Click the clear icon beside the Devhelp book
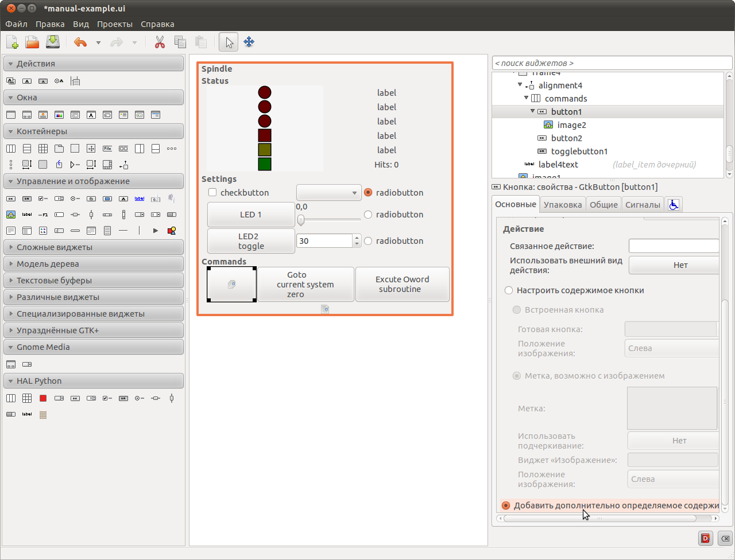 point(726,538)
